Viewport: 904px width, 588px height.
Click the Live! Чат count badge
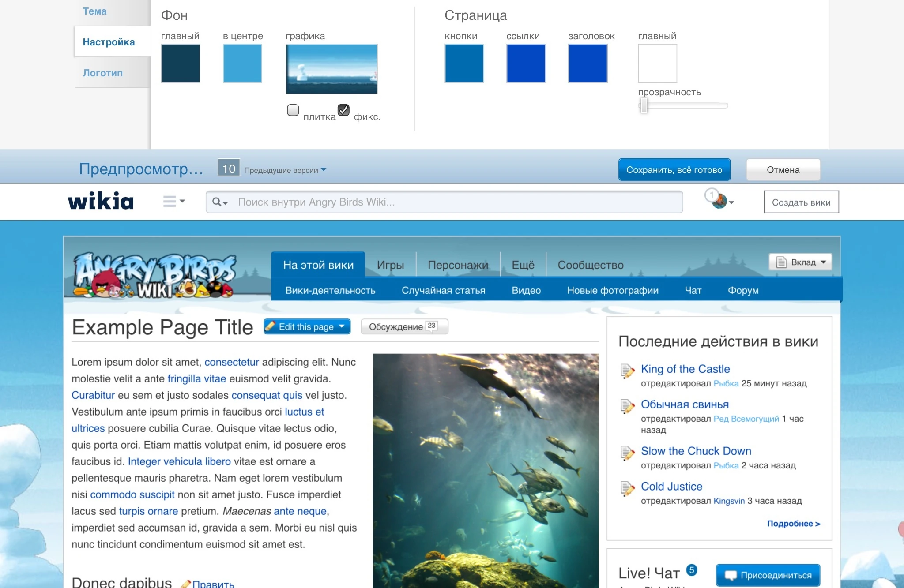(x=692, y=570)
